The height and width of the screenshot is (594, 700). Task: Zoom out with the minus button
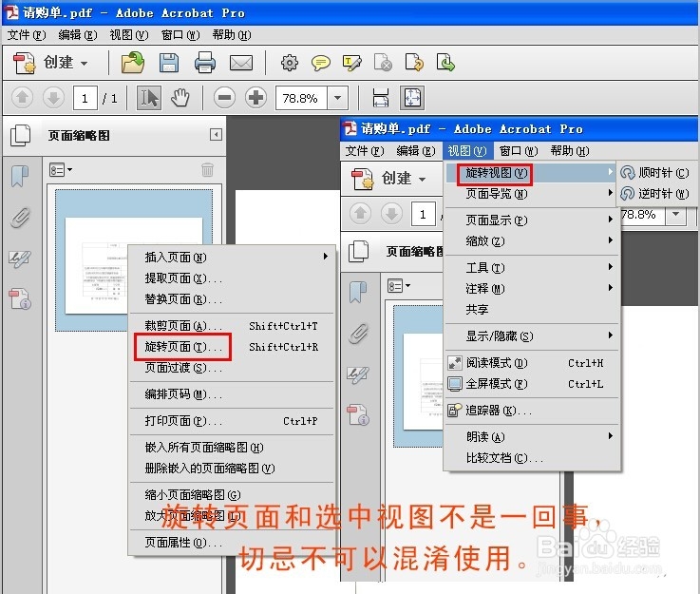(224, 97)
